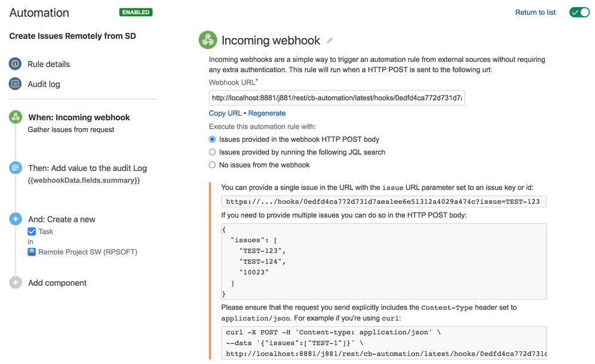Open the Then: Add value to audit Log step
The width and height of the screenshot is (595, 364).
pyautogui.click(x=87, y=168)
